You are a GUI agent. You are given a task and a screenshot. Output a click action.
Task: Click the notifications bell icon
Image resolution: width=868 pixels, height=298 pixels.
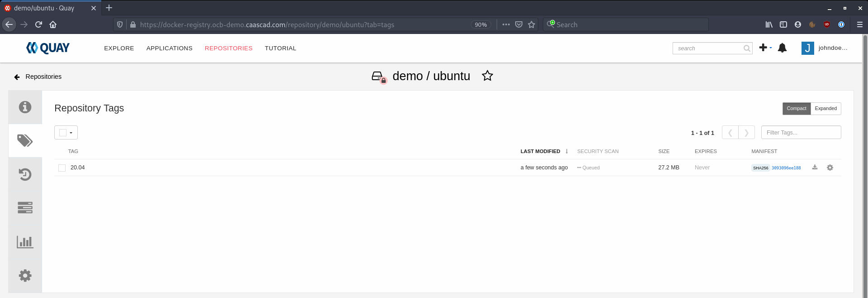pyautogui.click(x=782, y=48)
